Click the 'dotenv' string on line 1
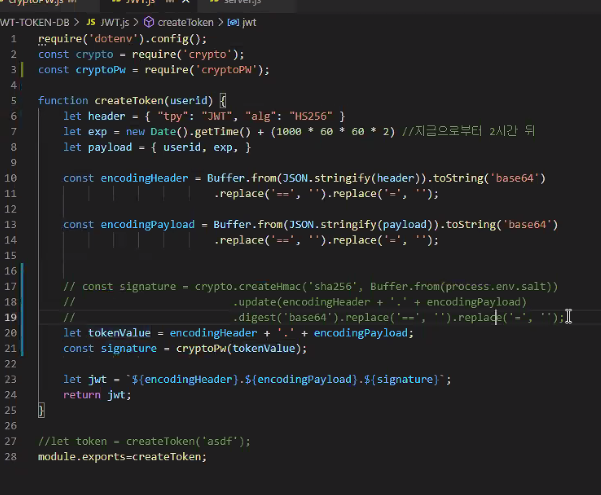 [113, 39]
